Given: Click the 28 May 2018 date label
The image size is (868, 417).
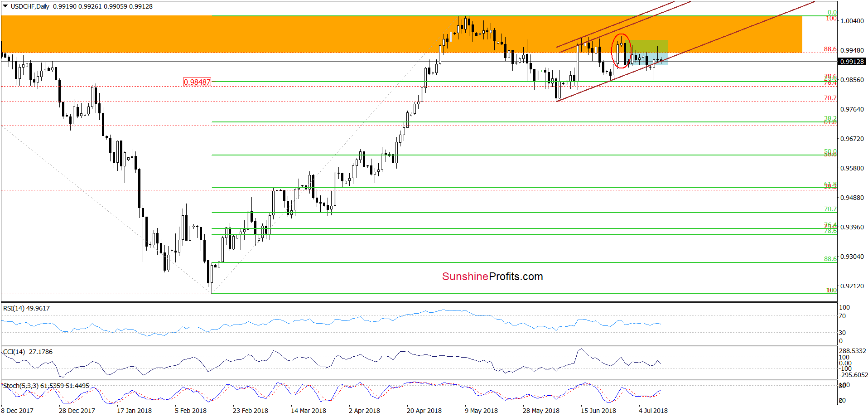Looking at the screenshot, I should coord(541,411).
